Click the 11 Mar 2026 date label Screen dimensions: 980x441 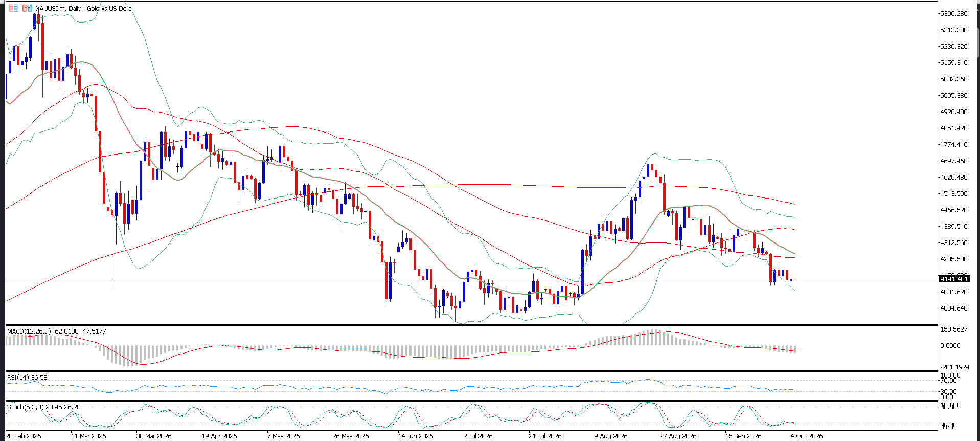[88, 436]
